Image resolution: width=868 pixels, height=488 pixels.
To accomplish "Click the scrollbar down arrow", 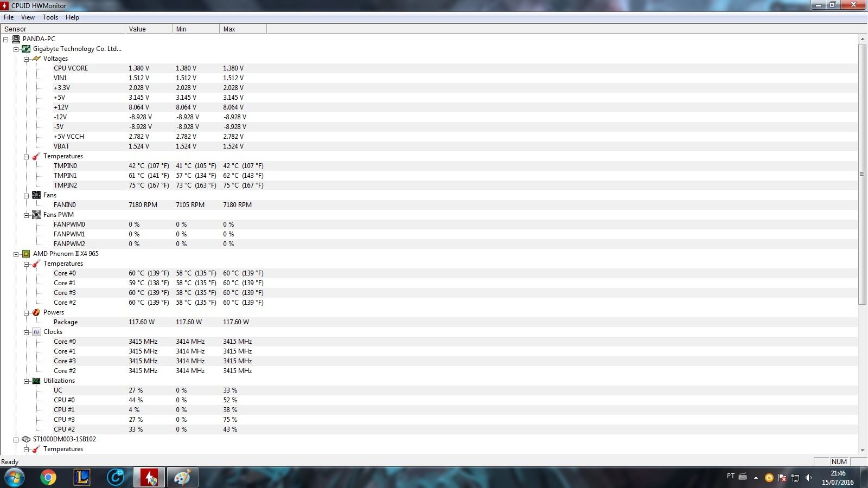I will (x=862, y=450).
